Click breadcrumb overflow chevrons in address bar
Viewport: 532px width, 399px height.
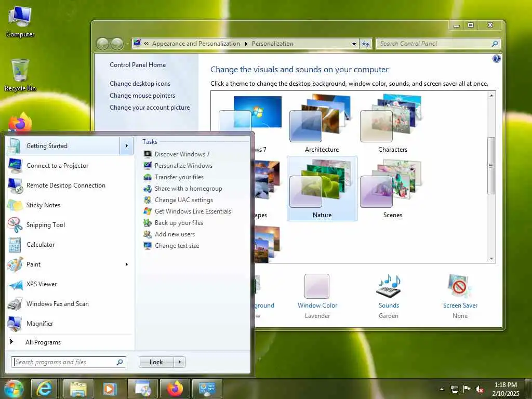tap(146, 44)
